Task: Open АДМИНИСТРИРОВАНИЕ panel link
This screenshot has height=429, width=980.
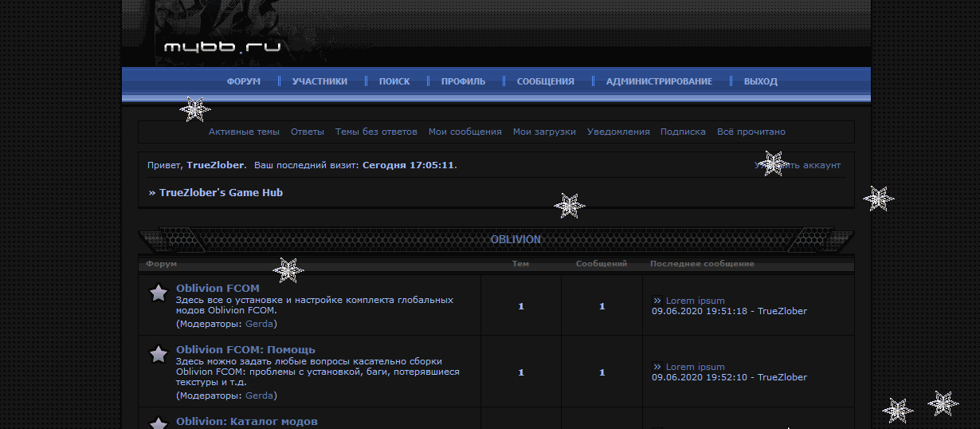Action: tap(659, 81)
